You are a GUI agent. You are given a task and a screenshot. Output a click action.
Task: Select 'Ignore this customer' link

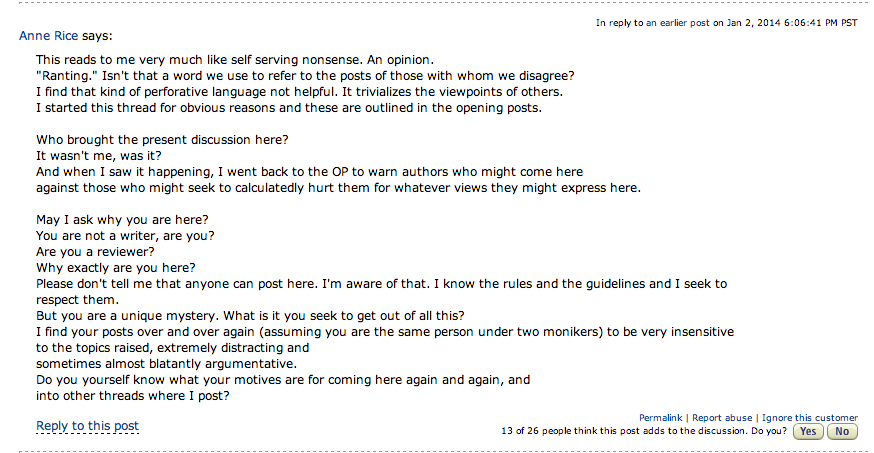tap(809, 418)
